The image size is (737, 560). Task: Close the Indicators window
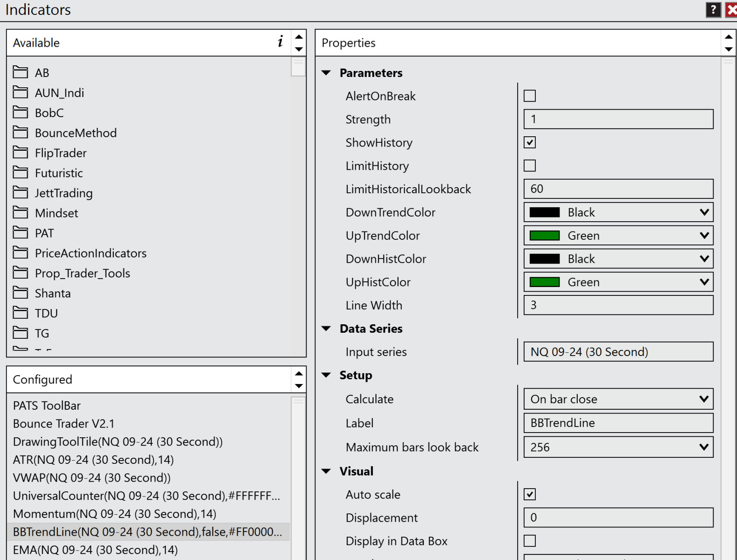731,10
